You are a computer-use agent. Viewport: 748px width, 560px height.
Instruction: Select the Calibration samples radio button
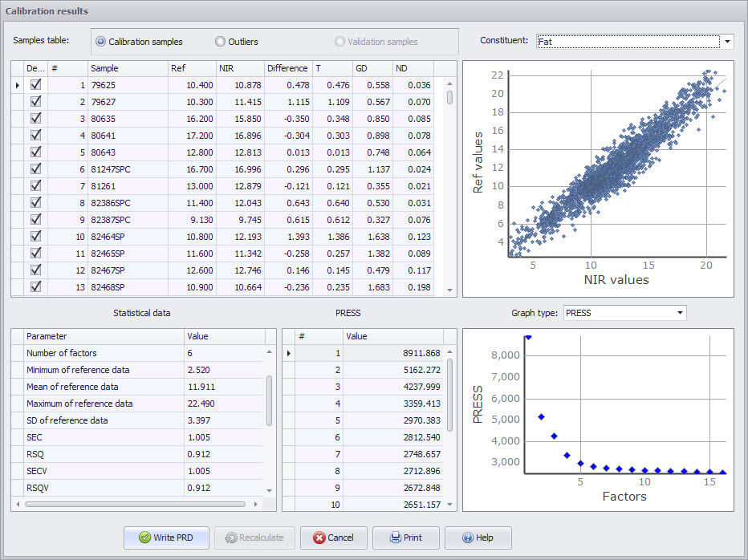tap(100, 42)
